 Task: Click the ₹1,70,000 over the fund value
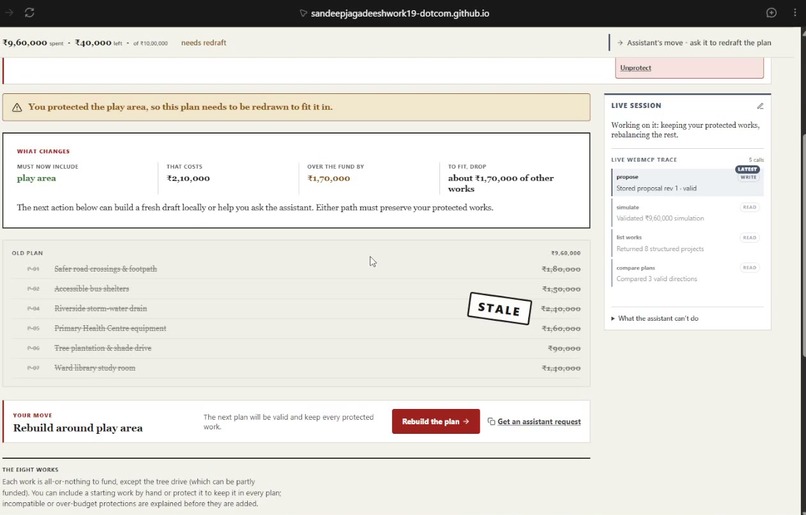click(328, 178)
